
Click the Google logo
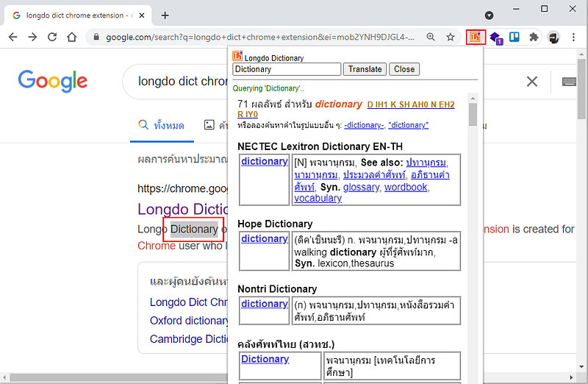(53, 80)
